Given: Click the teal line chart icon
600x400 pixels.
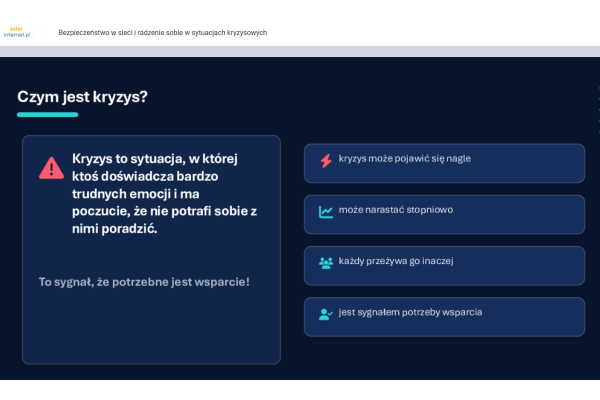Looking at the screenshot, I should pos(325,212).
